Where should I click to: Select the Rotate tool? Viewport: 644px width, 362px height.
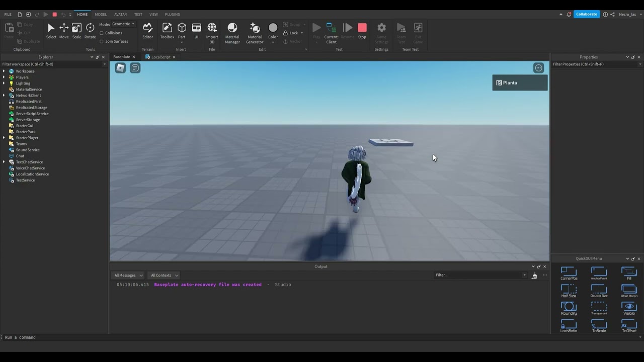90,31
